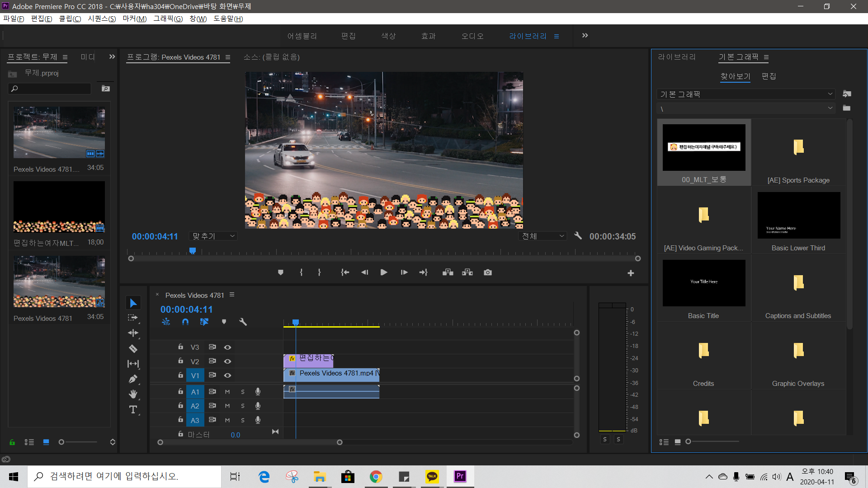Toggle track lock on V3
868x488 pixels.
coord(180,347)
